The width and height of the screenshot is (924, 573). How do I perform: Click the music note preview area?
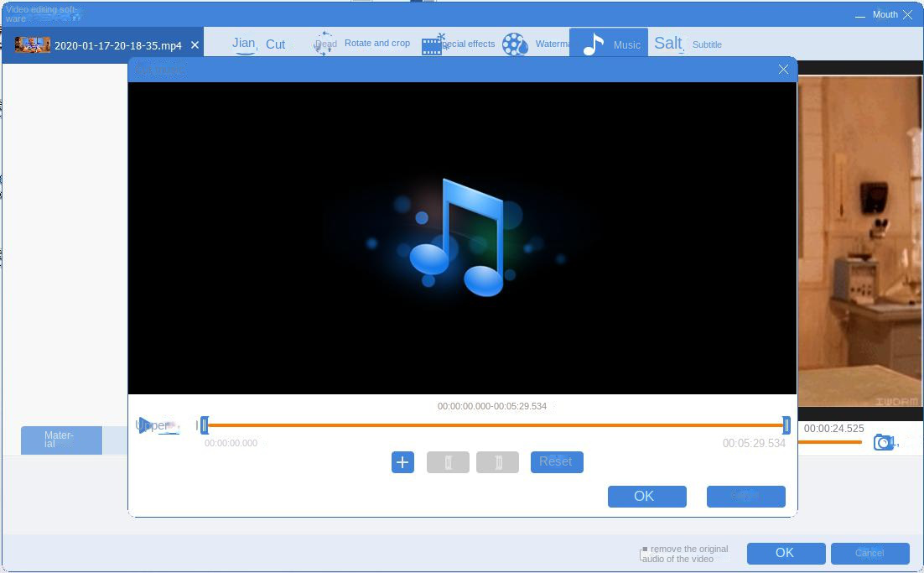tap(462, 238)
